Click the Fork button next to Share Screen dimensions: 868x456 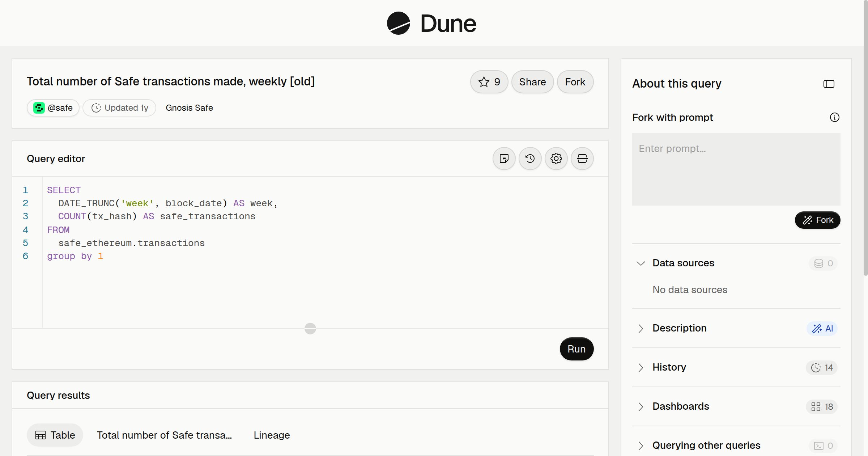575,82
